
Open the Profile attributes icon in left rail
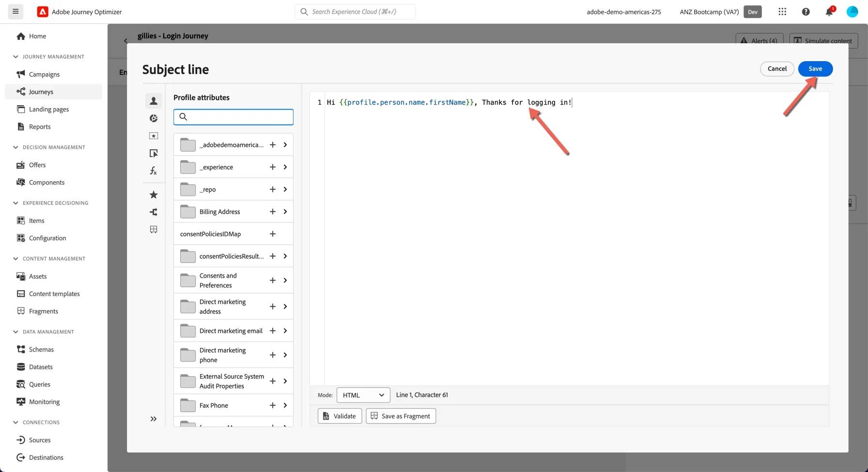[154, 101]
